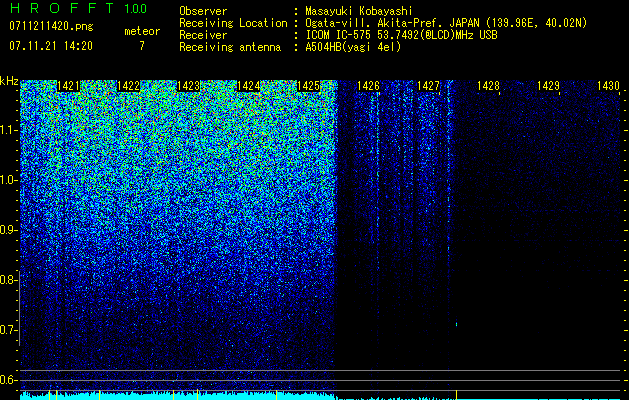Click the 'Receiving antenna' label
Screen dimensions: 629x400
[x=230, y=47]
